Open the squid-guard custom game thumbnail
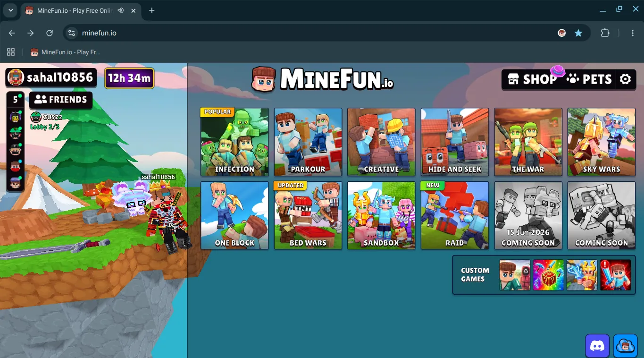The height and width of the screenshot is (358, 644). tap(515, 275)
